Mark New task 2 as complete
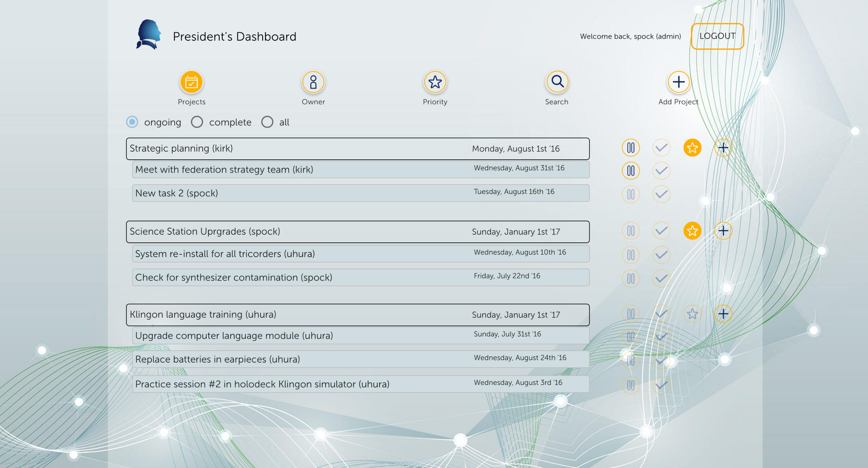The image size is (868, 468). click(661, 194)
